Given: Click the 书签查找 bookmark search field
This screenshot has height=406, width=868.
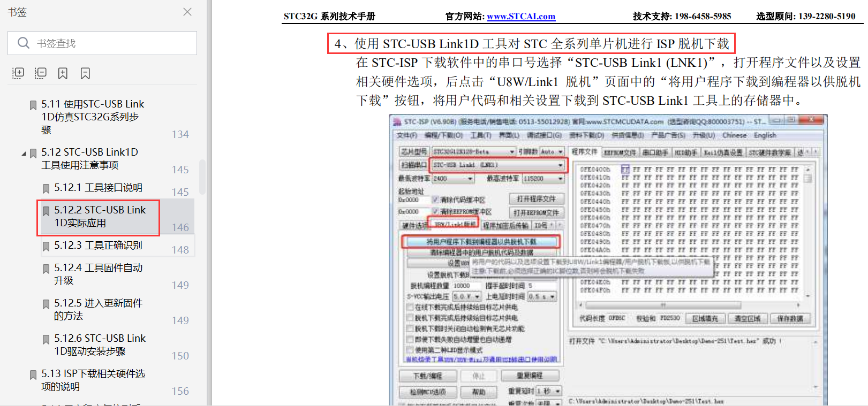Looking at the screenshot, I should tap(102, 43).
